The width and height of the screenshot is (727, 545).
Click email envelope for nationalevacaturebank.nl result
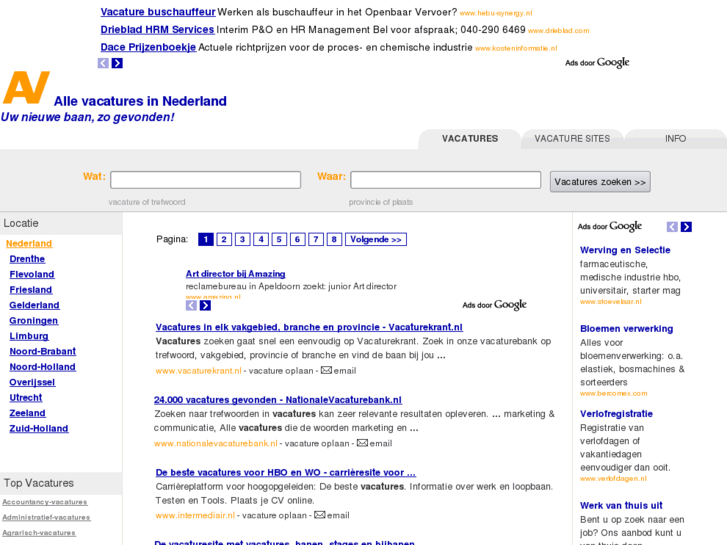tap(363, 443)
